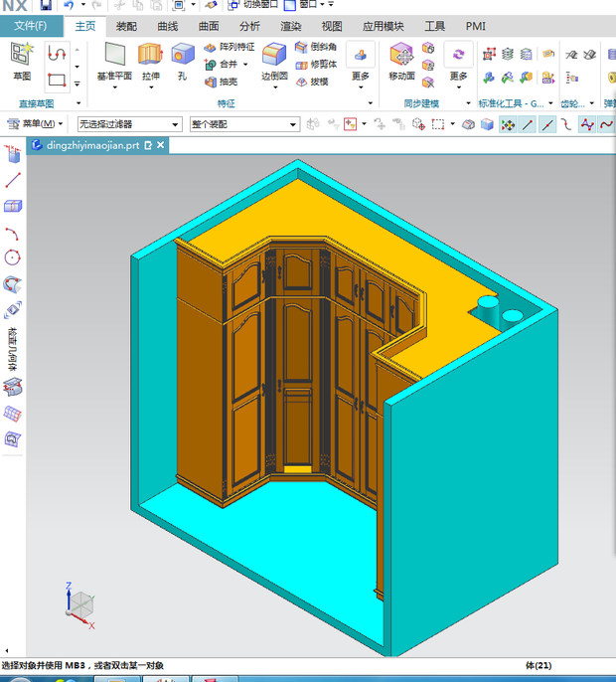Open the 菜单(M) menu dropdown

point(36,124)
